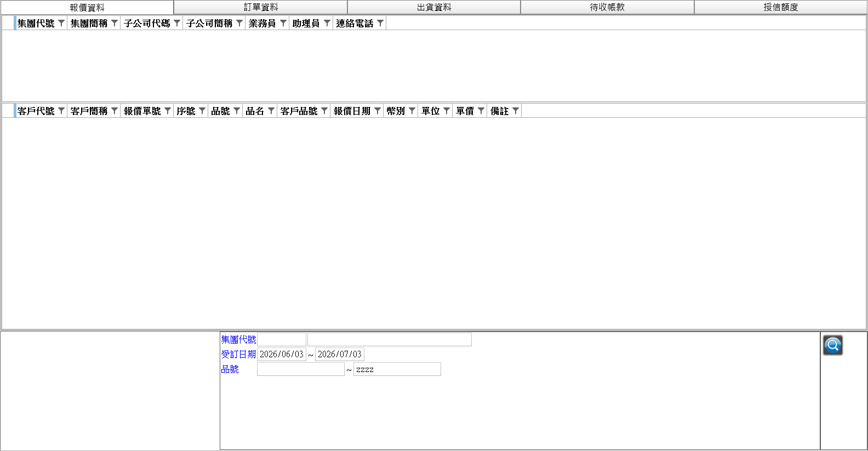868x451 pixels.
Task: Sort by 品名 column header text
Action: click(255, 111)
